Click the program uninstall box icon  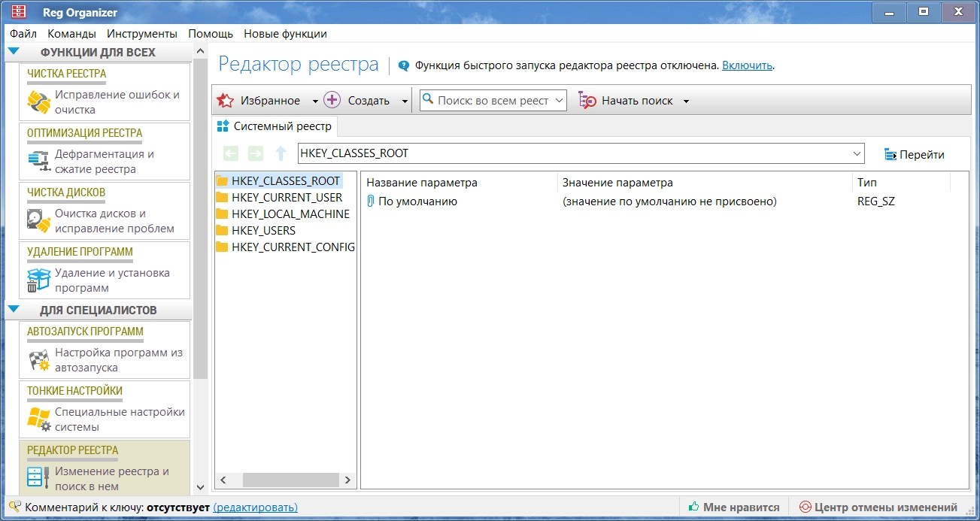38,280
